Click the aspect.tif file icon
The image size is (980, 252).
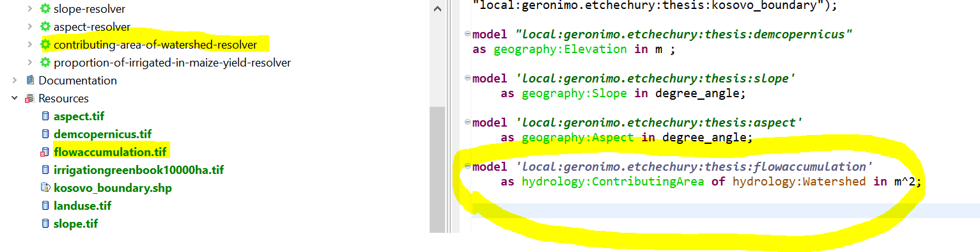pos(45,116)
